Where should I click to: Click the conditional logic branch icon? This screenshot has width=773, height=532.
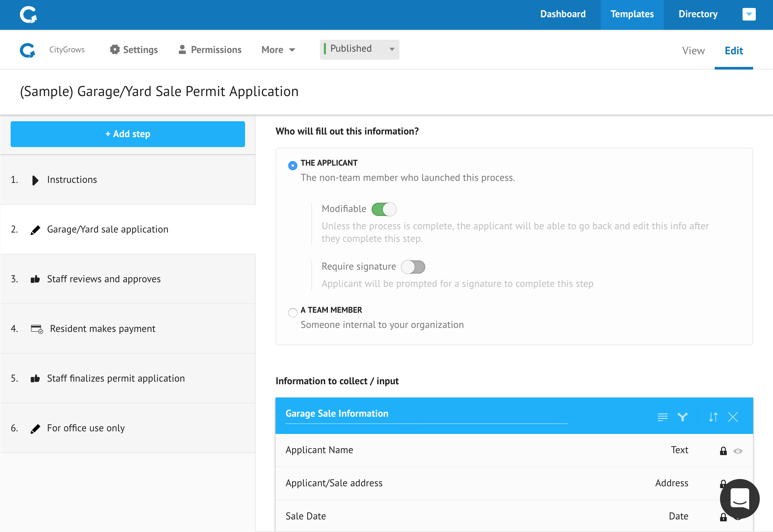click(x=682, y=417)
